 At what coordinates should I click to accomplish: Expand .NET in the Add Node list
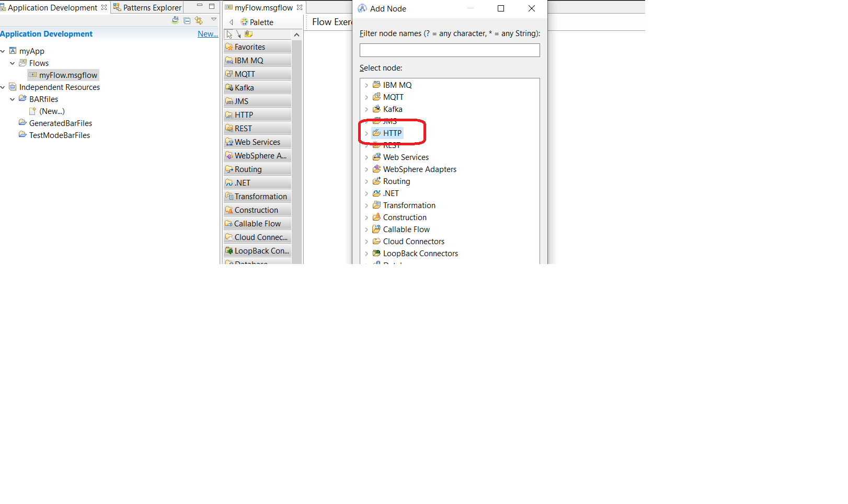point(366,193)
